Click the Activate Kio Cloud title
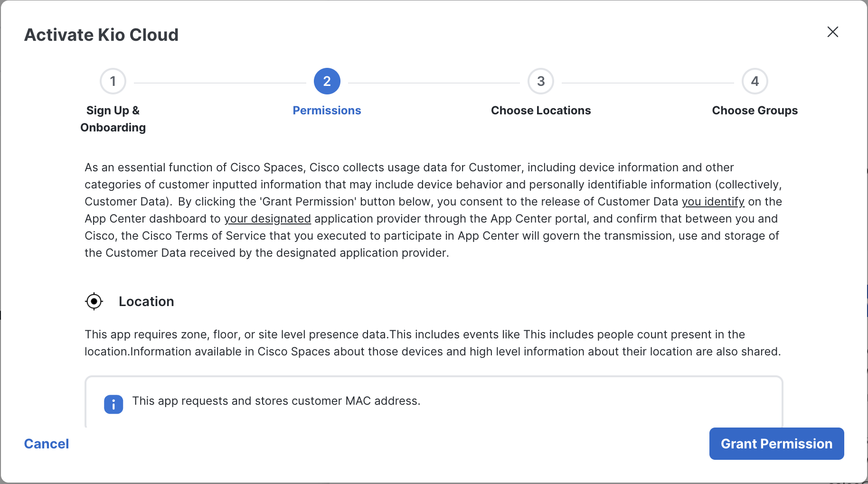This screenshot has height=484, width=868. [101, 35]
